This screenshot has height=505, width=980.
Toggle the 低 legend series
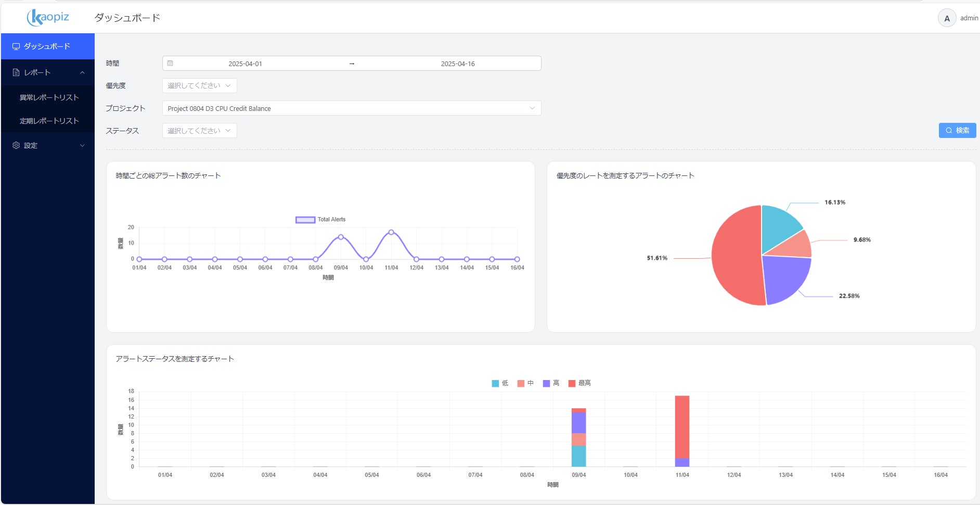pos(500,383)
